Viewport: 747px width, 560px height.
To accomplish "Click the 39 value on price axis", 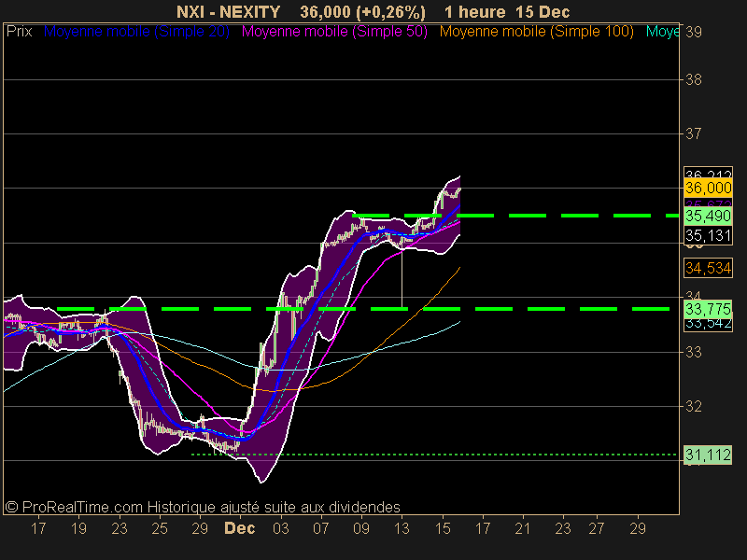I will pos(694,32).
